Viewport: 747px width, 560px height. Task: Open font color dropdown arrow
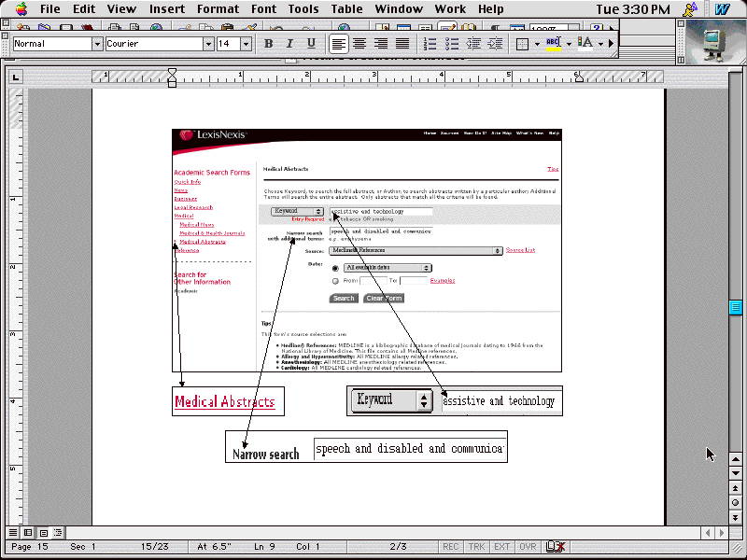[600, 44]
